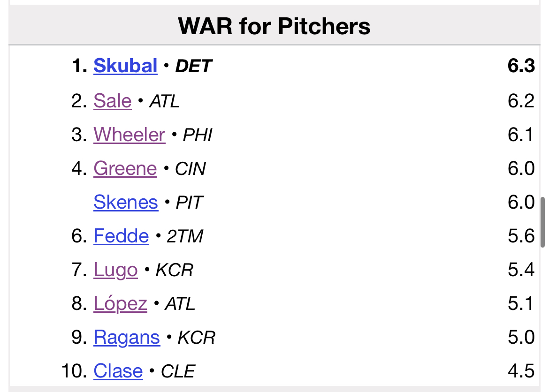The width and height of the screenshot is (549, 392).
Task: Visit the Ragans player page
Action: [127, 338]
